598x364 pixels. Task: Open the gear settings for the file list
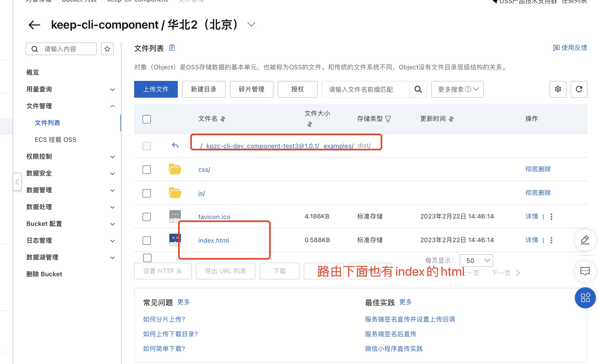pyautogui.click(x=558, y=89)
